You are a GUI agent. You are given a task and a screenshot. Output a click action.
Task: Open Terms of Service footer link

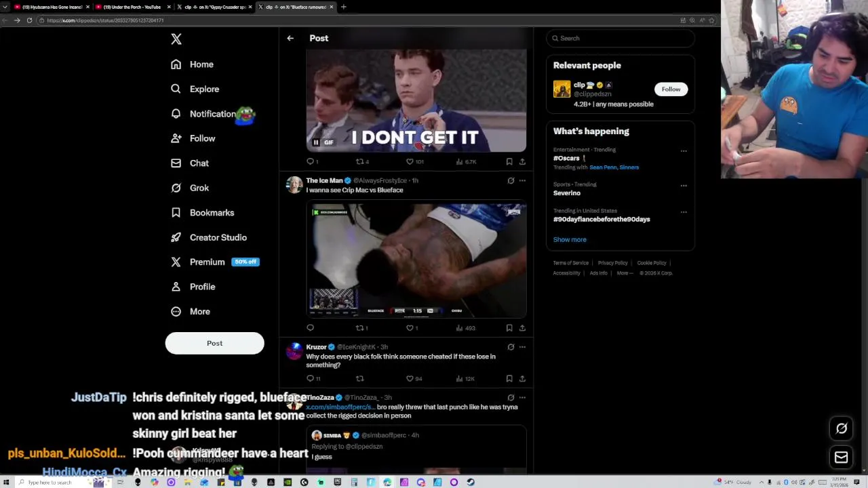point(571,263)
